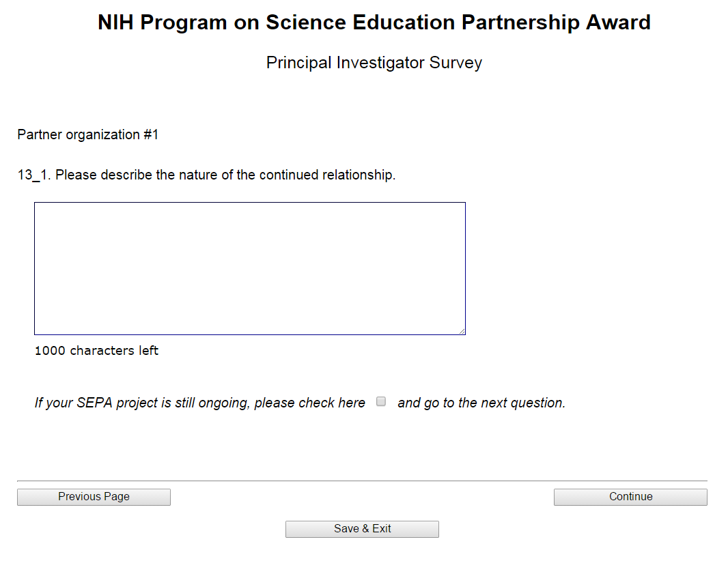Check the SEPA project still ongoing checkbox

point(381,402)
